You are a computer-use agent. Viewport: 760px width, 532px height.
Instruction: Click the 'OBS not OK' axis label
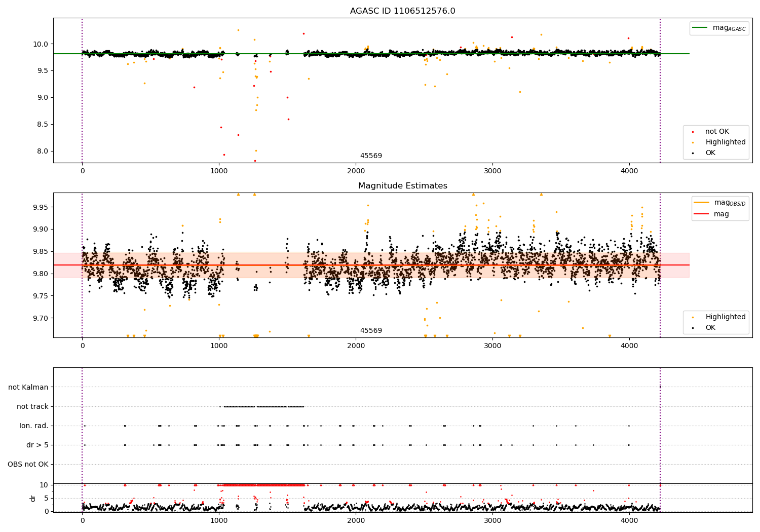click(x=28, y=464)
